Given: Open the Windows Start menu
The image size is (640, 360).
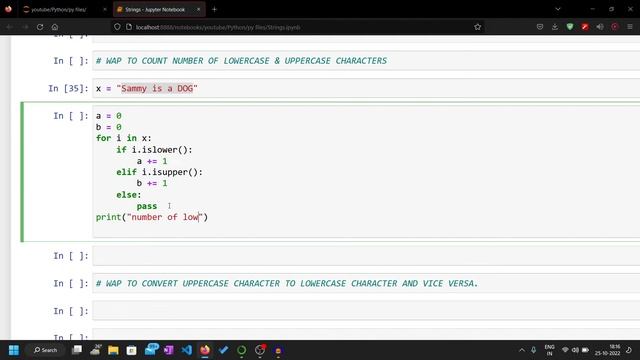Looking at the screenshot, I should (14, 350).
